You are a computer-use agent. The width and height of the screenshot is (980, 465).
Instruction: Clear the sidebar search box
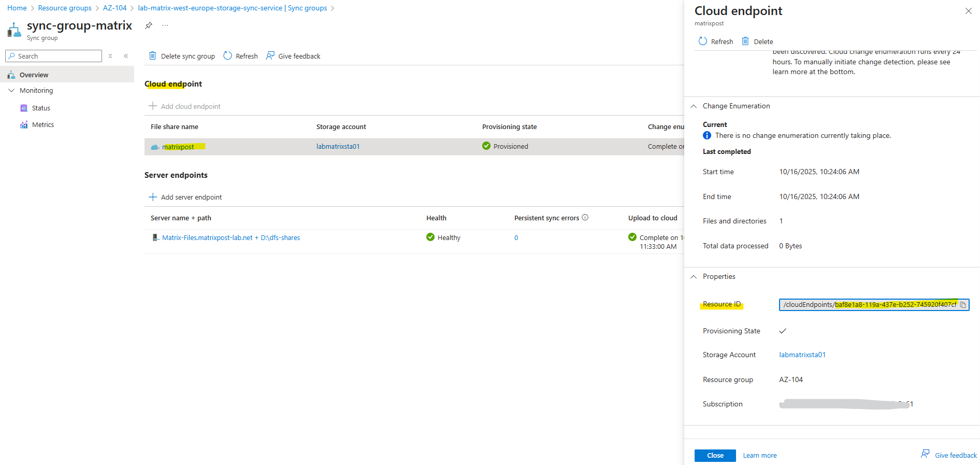click(x=110, y=56)
